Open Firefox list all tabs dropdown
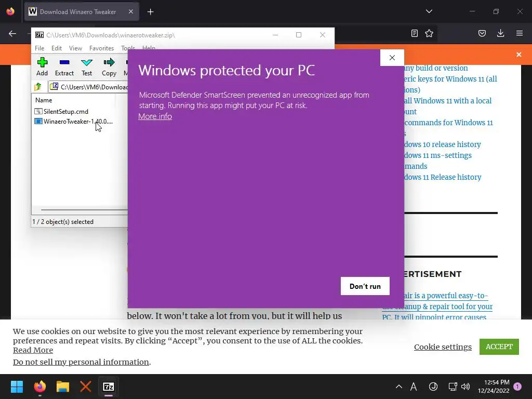This screenshot has height=399, width=532. (429, 11)
